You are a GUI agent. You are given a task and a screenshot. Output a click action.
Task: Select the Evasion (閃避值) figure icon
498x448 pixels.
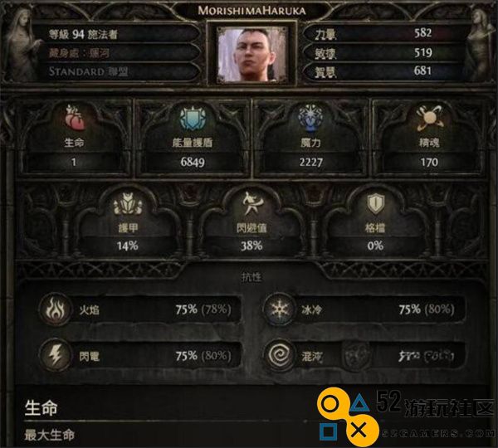coord(251,203)
